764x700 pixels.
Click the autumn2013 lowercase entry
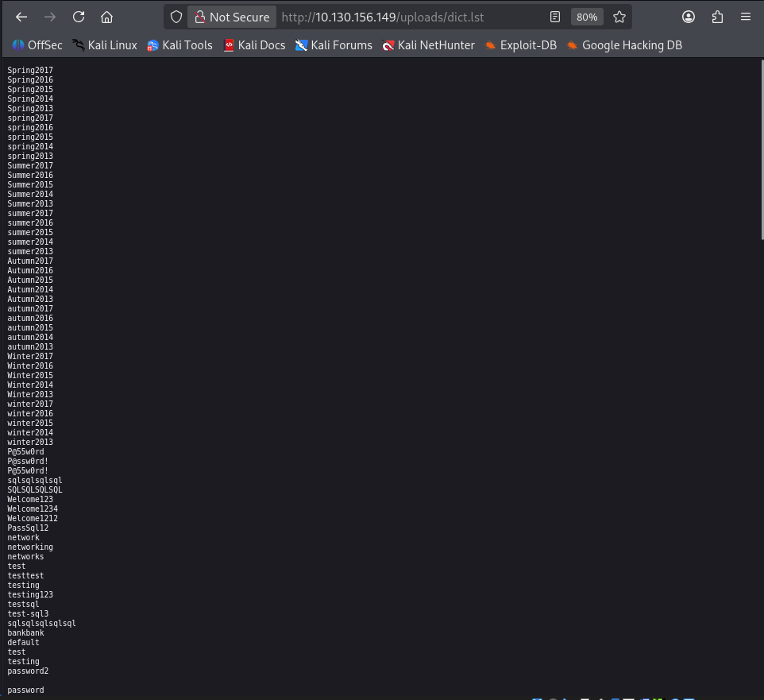tap(30, 346)
